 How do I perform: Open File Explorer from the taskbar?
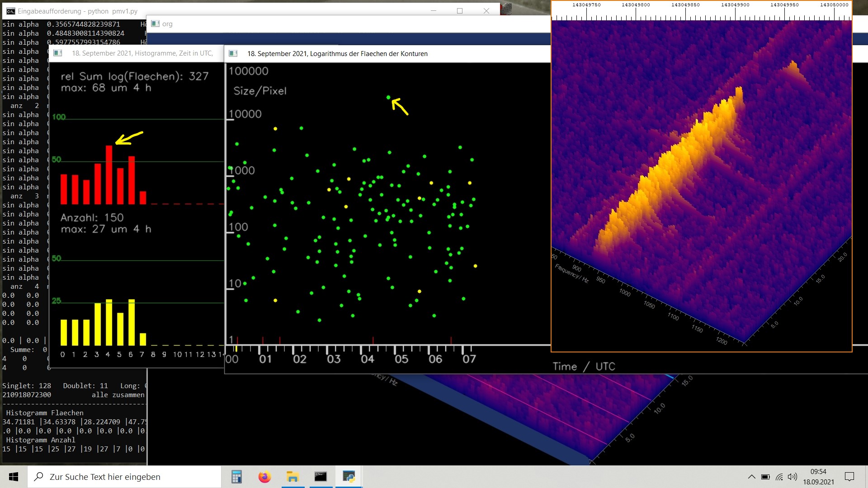pos(292,477)
